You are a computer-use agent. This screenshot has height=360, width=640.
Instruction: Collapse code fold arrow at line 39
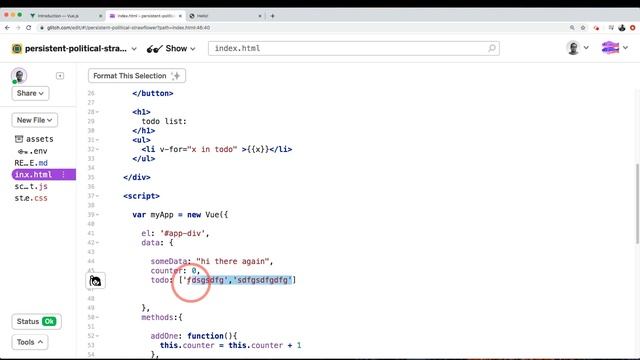point(98,215)
